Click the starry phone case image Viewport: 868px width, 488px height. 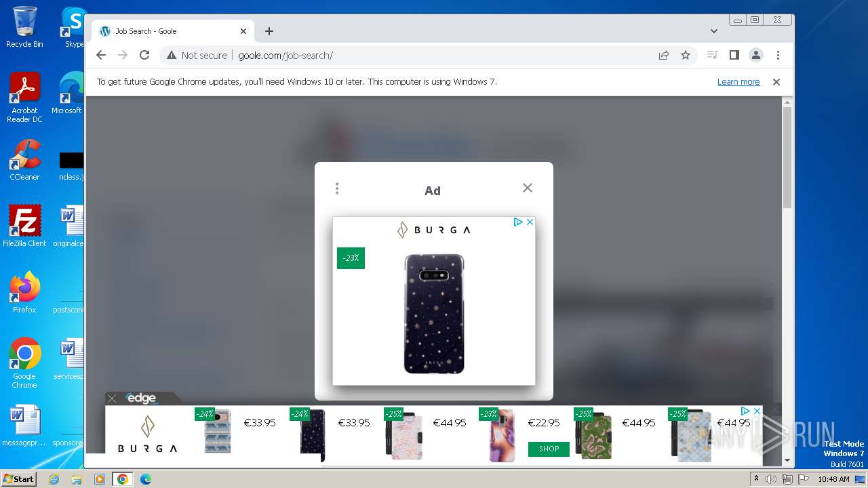point(434,313)
